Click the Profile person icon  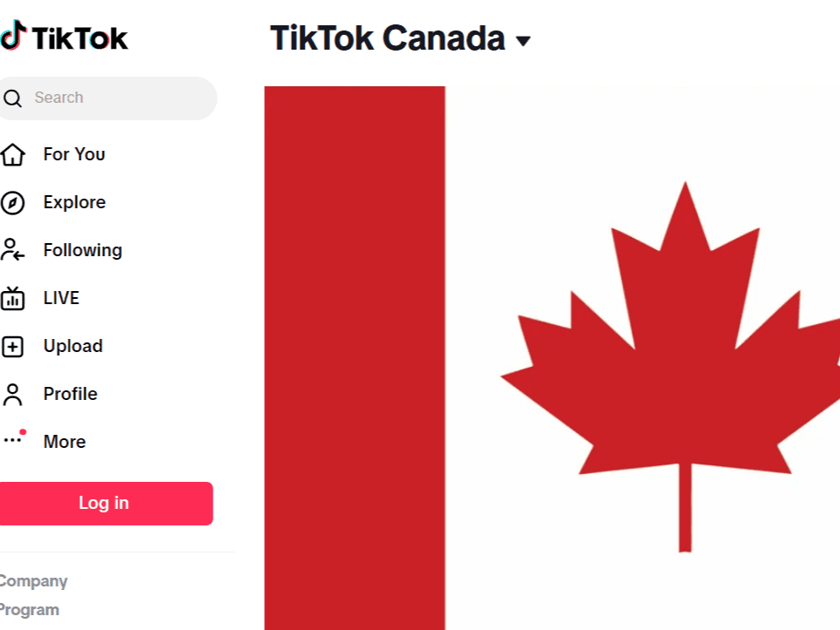click(12, 395)
